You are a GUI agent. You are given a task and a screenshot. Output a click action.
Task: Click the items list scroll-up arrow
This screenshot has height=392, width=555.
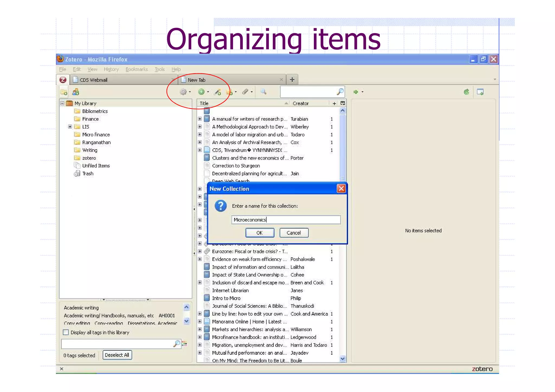(343, 111)
